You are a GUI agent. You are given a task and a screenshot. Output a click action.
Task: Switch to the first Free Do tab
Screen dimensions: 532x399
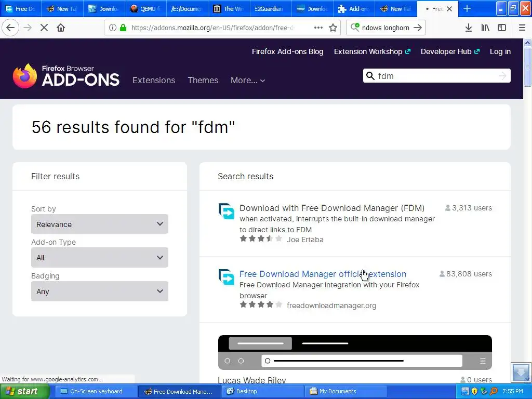21,9
